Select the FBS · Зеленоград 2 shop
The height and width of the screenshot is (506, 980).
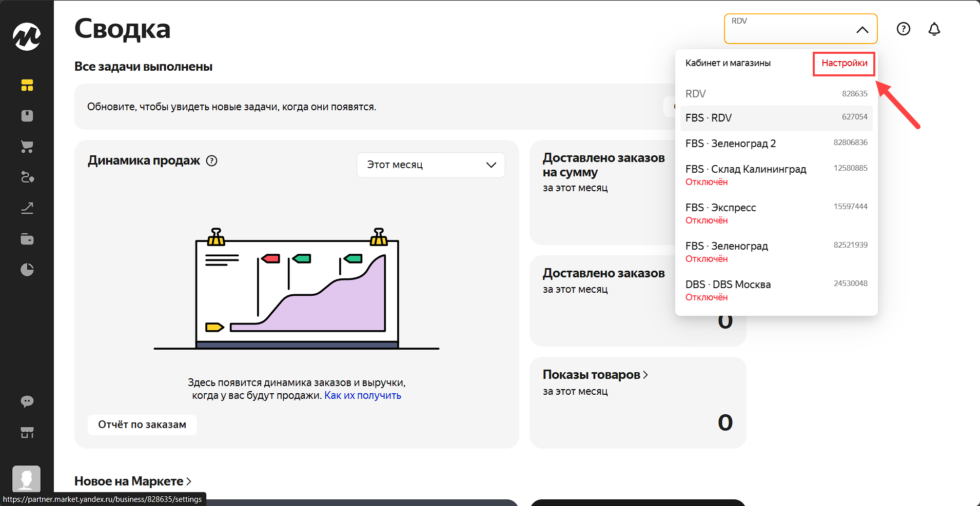(x=776, y=144)
